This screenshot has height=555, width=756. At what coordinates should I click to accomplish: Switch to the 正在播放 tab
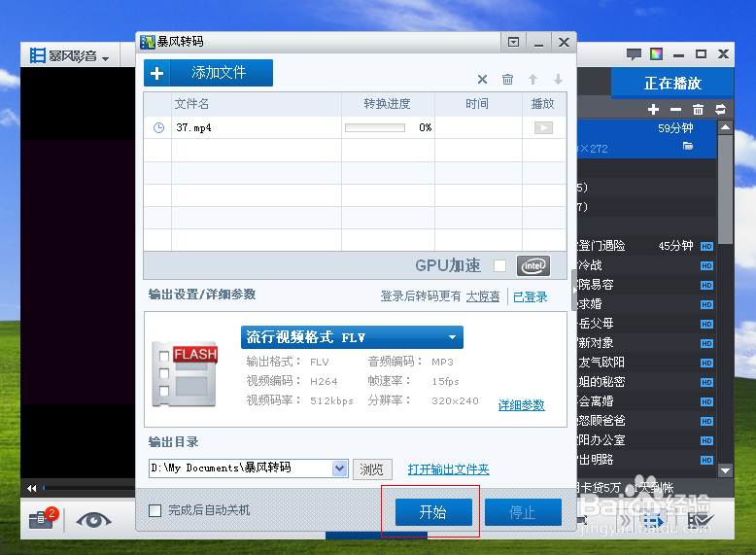click(672, 83)
